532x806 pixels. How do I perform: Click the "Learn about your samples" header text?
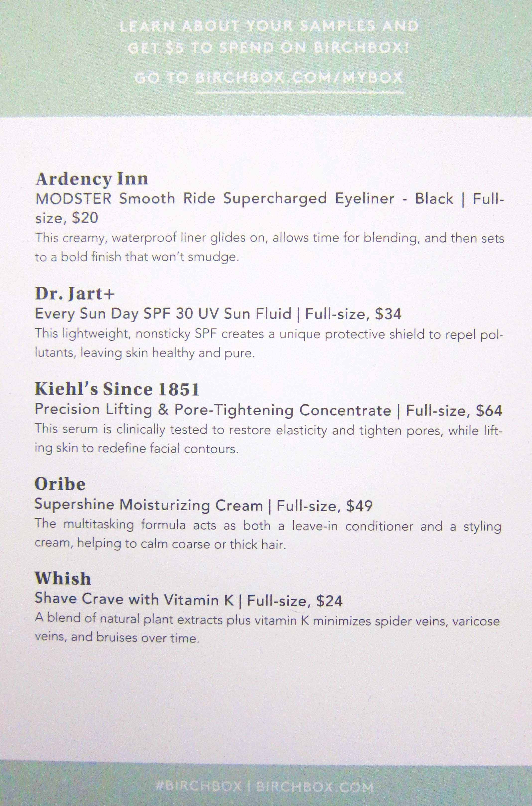[269, 26]
